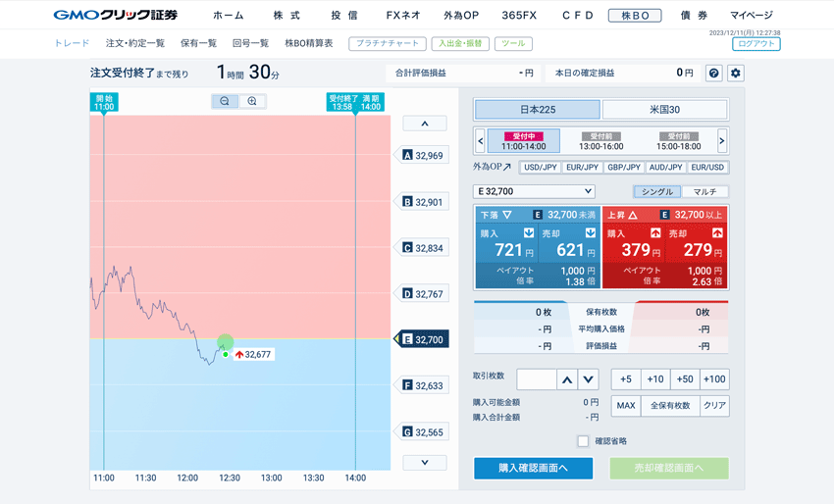
Task: Click the 取引枚数 input field
Action: coord(536,379)
